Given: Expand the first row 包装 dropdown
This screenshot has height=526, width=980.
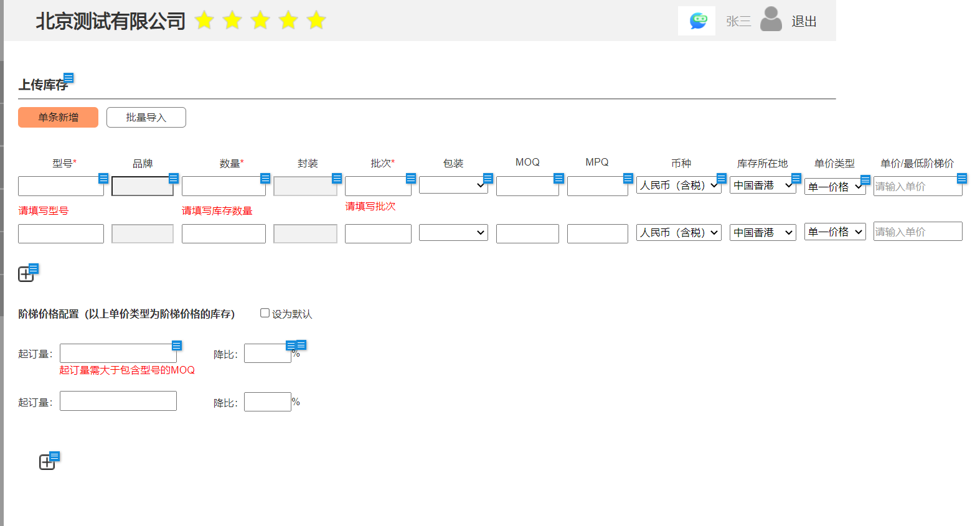Looking at the screenshot, I should 452,185.
